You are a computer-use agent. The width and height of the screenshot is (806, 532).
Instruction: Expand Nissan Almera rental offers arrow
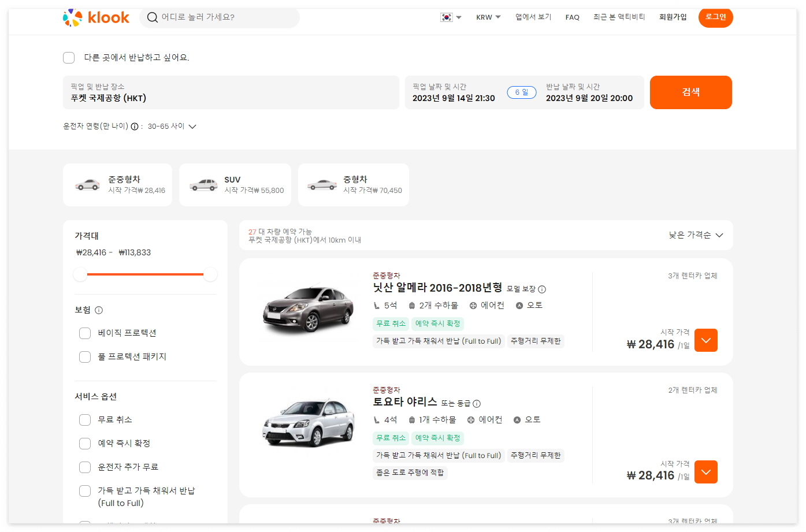706,340
